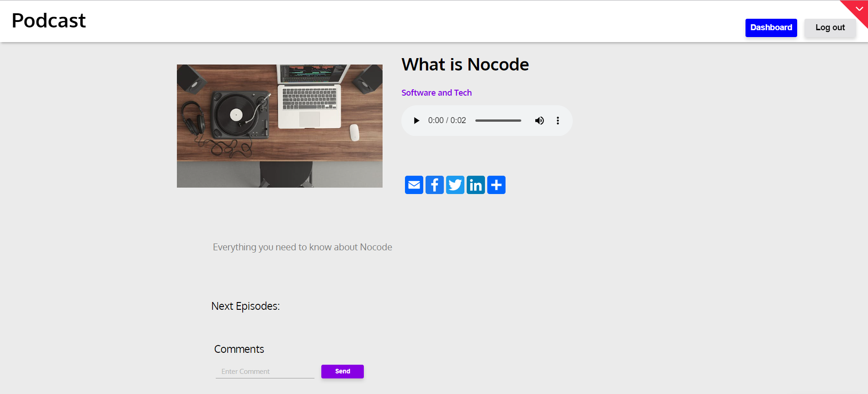Click the audio progress slider
This screenshot has height=394, width=868.
(498, 121)
